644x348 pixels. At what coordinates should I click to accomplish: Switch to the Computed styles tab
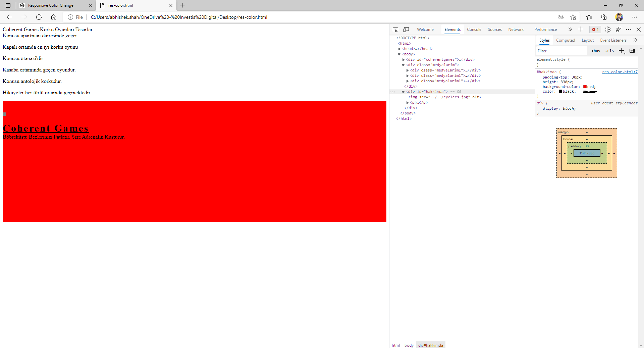tap(566, 40)
